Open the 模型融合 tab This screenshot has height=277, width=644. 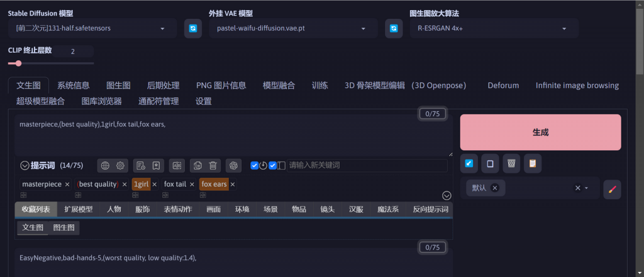(x=279, y=85)
